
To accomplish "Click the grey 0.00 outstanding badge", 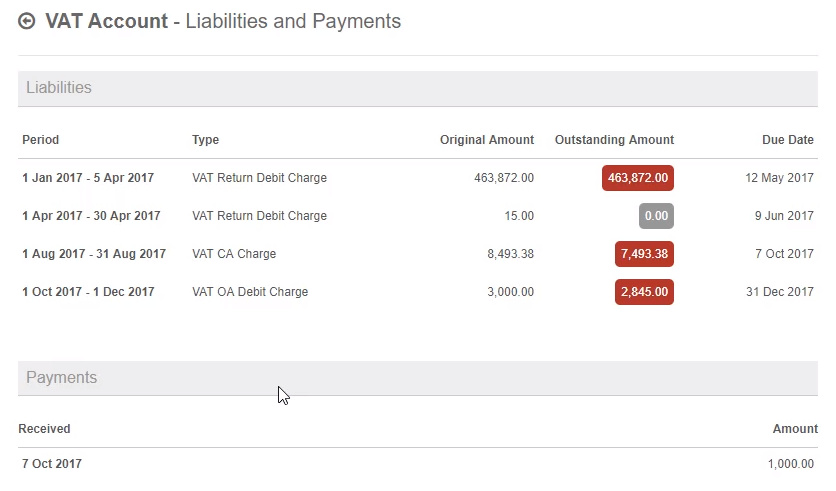I will pyautogui.click(x=656, y=216).
